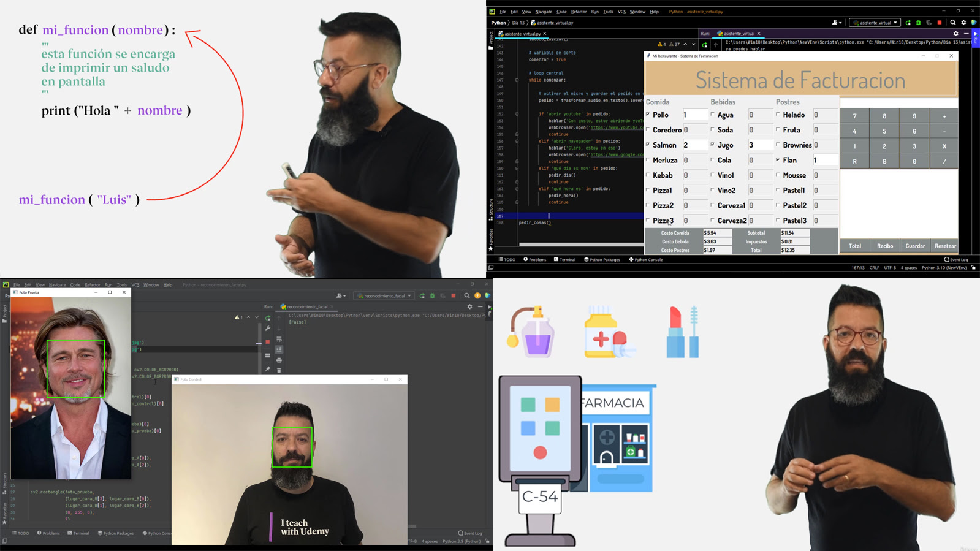This screenshot has height=551, width=980.
Task: Collapse the 'abrir youtube' if block fold marker
Action: 517,114
